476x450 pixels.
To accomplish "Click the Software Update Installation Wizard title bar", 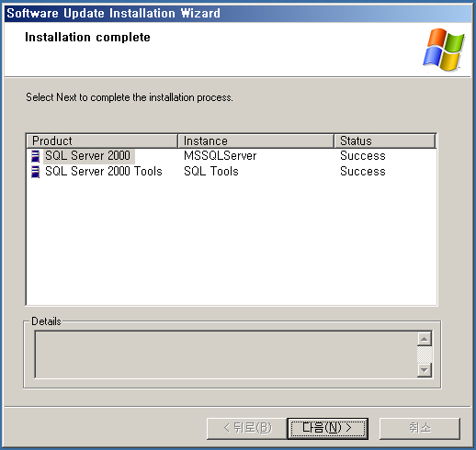I will [x=238, y=13].
